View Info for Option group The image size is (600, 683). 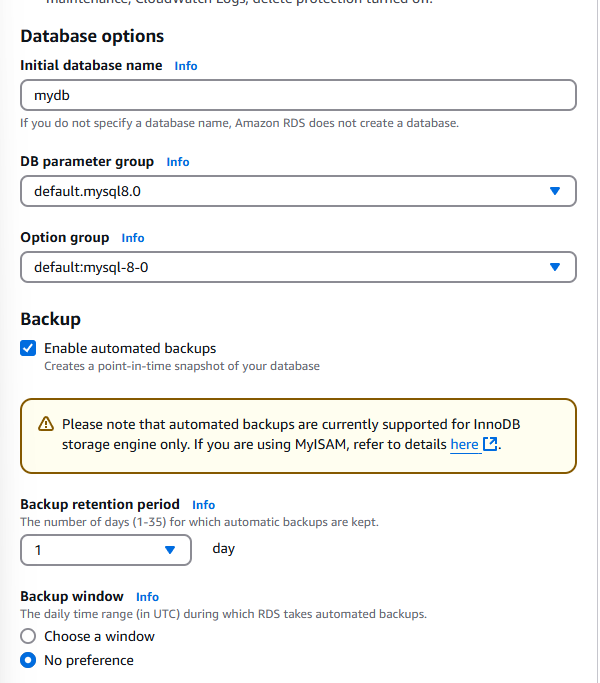133,238
